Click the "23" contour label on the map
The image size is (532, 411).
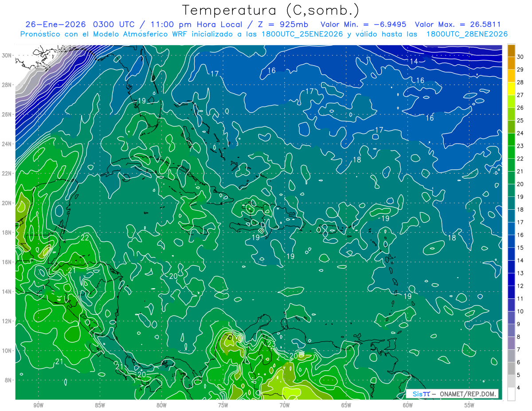(271, 344)
